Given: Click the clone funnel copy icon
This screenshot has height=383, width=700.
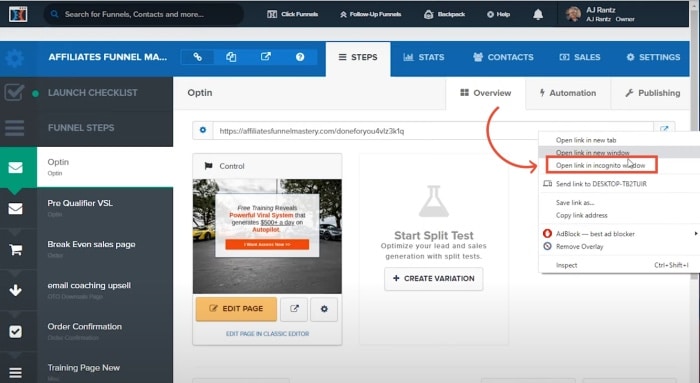Looking at the screenshot, I should coord(231,57).
